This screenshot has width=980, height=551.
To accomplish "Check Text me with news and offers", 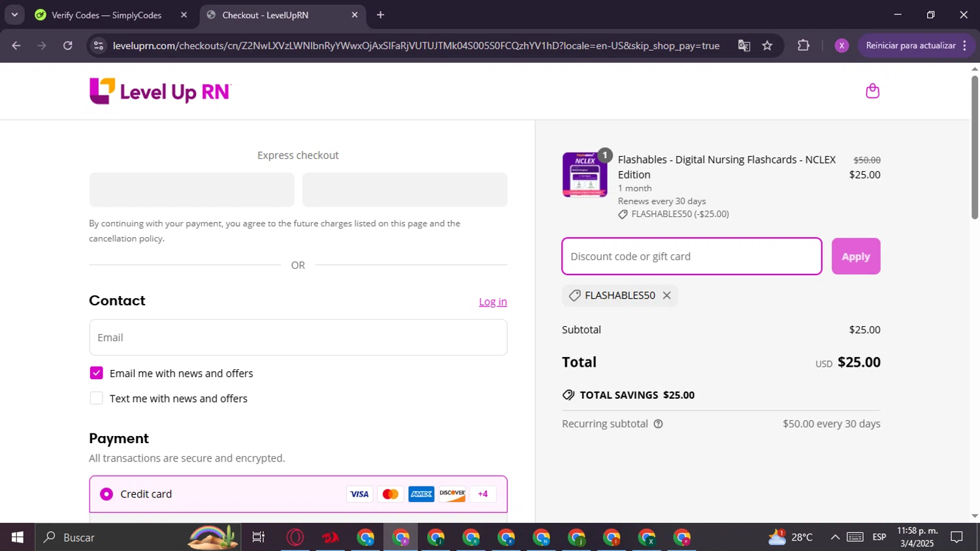I will (96, 398).
